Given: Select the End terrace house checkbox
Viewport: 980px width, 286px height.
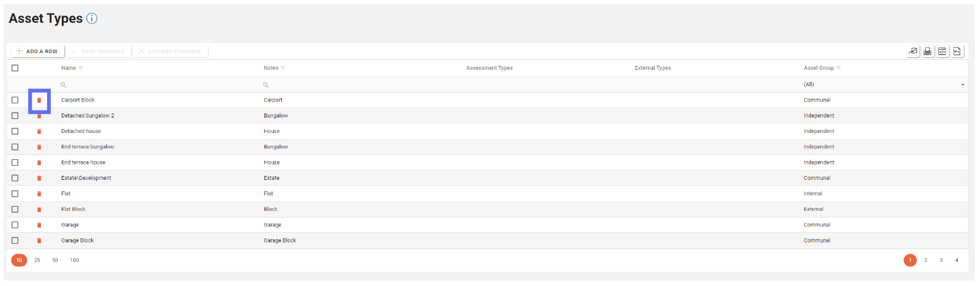Looking at the screenshot, I should click(15, 162).
